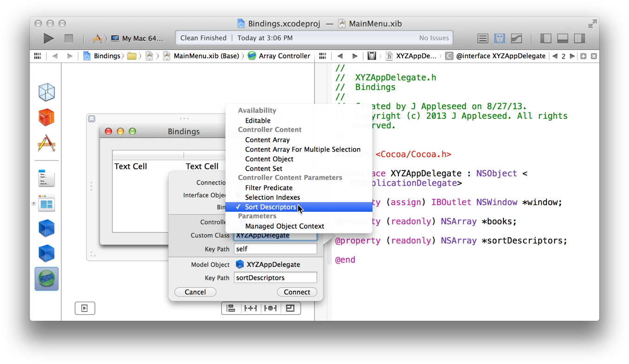Select MainMenu.xib (Base) in jump bar
Image resolution: width=629 pixels, height=364 pixels.
[x=201, y=56]
